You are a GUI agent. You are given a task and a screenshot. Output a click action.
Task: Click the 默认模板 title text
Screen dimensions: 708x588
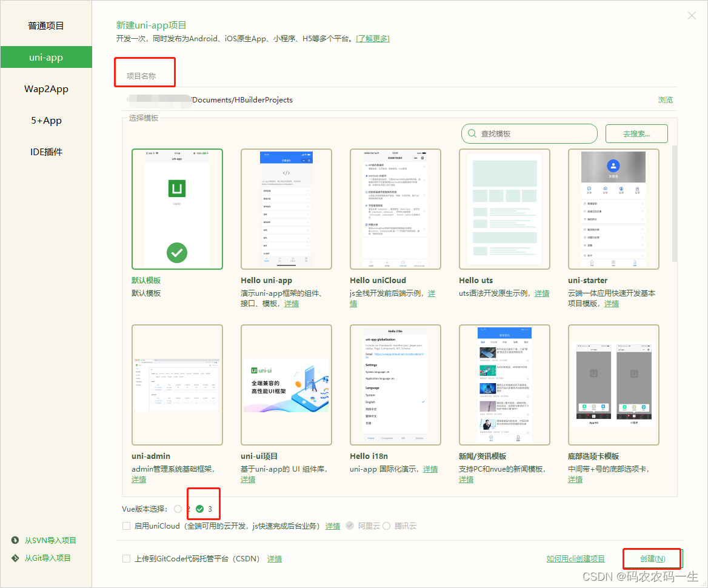[x=146, y=280]
